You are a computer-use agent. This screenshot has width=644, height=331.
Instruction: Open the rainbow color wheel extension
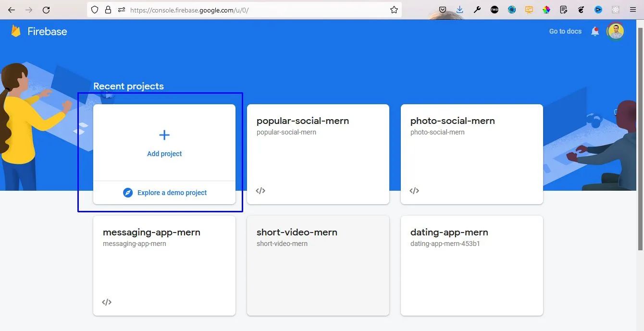click(546, 10)
